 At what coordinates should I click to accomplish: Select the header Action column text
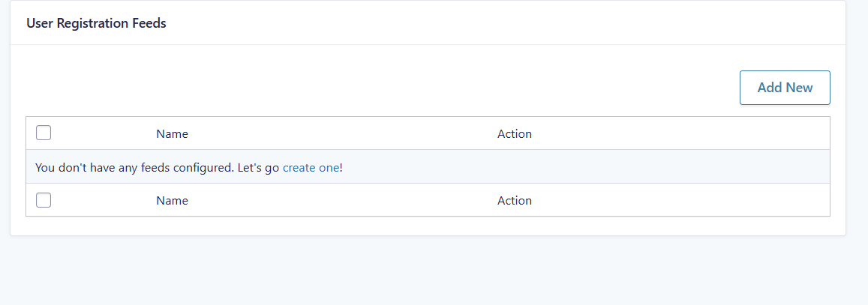(514, 134)
